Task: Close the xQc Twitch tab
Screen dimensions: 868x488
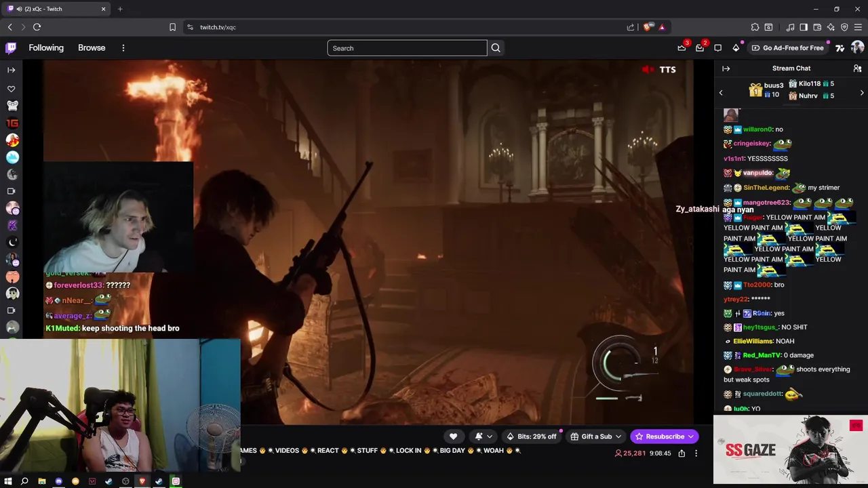Action: 103,9
